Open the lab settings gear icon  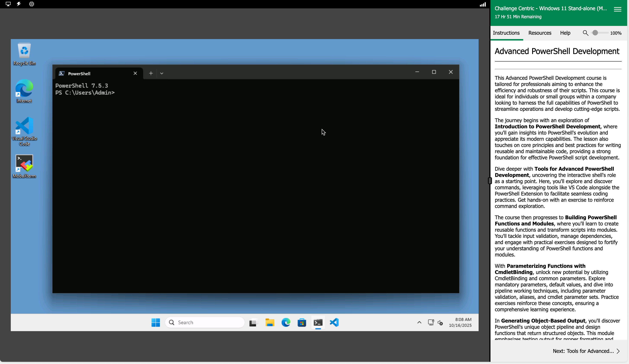coord(31,4)
